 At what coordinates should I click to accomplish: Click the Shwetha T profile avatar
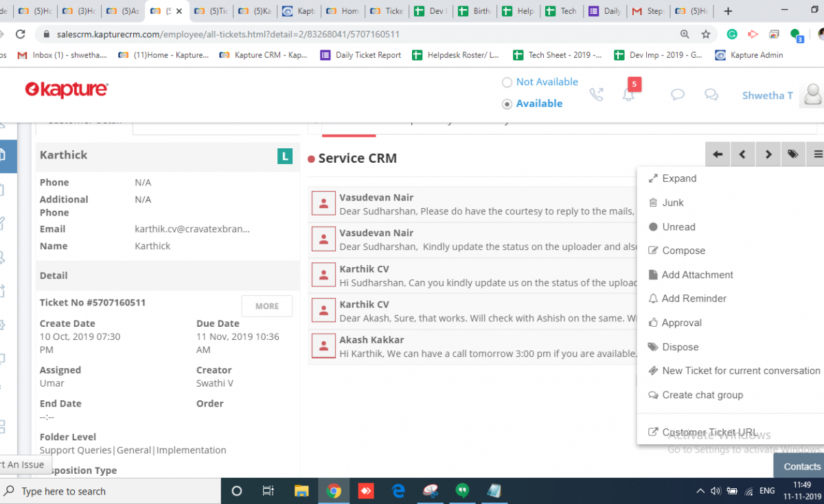[x=812, y=95]
